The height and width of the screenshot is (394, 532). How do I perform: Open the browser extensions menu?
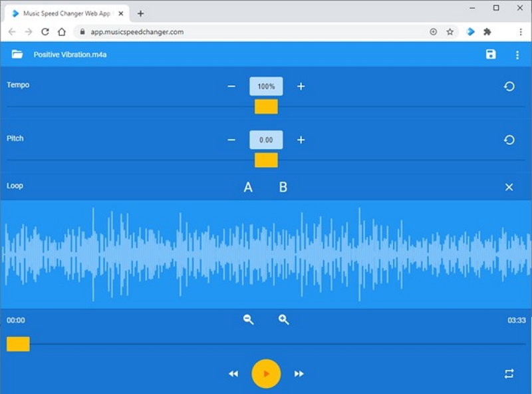pyautogui.click(x=487, y=31)
